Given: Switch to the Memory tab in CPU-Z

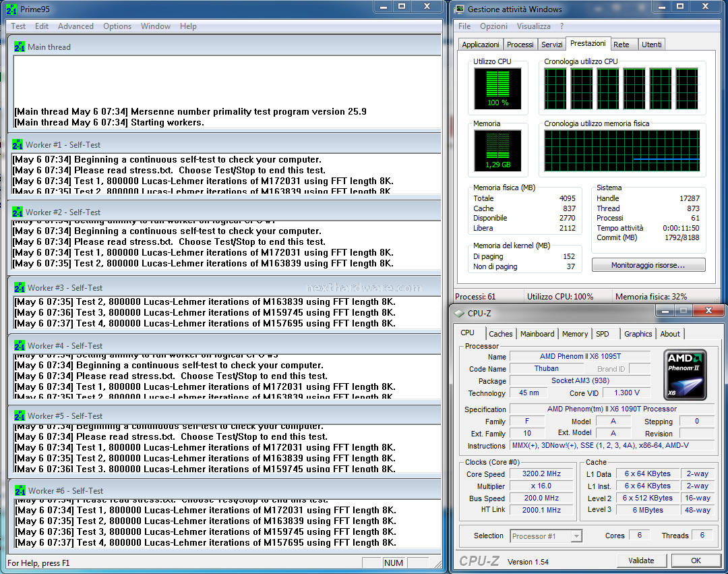Looking at the screenshot, I should (575, 334).
